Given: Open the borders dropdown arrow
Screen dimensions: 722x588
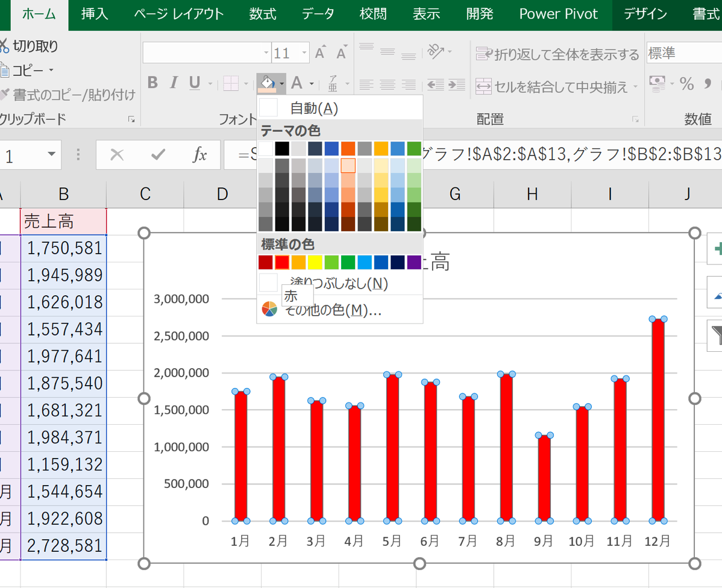Looking at the screenshot, I should pos(246,84).
